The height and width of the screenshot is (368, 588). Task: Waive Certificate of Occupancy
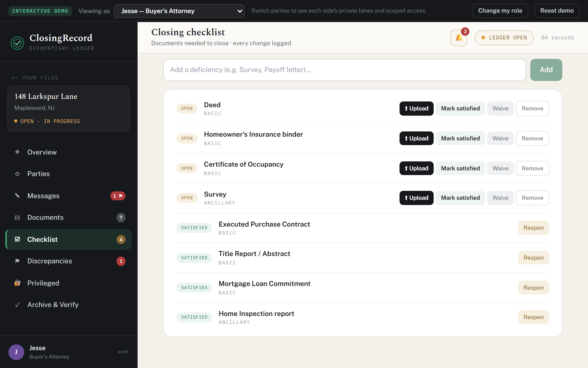[x=500, y=168]
